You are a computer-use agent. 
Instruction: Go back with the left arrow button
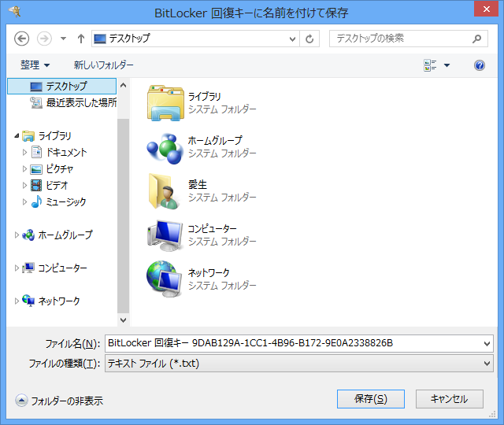tap(21, 39)
